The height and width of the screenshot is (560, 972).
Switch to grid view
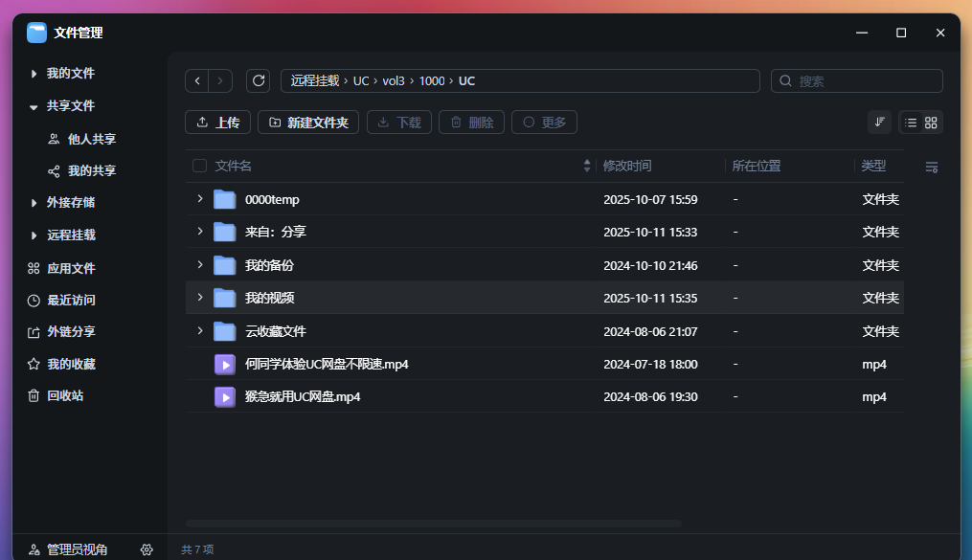[931, 123]
